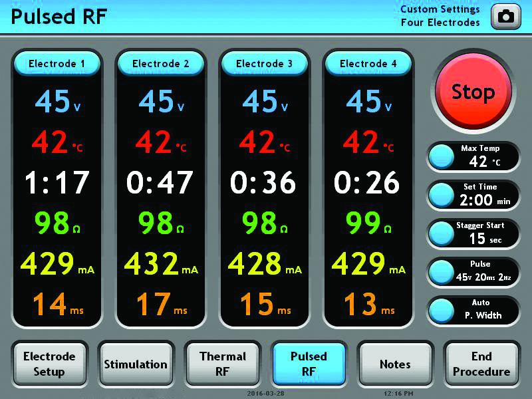Click the camera screenshot icon
The image size is (532, 399).
click(x=505, y=17)
